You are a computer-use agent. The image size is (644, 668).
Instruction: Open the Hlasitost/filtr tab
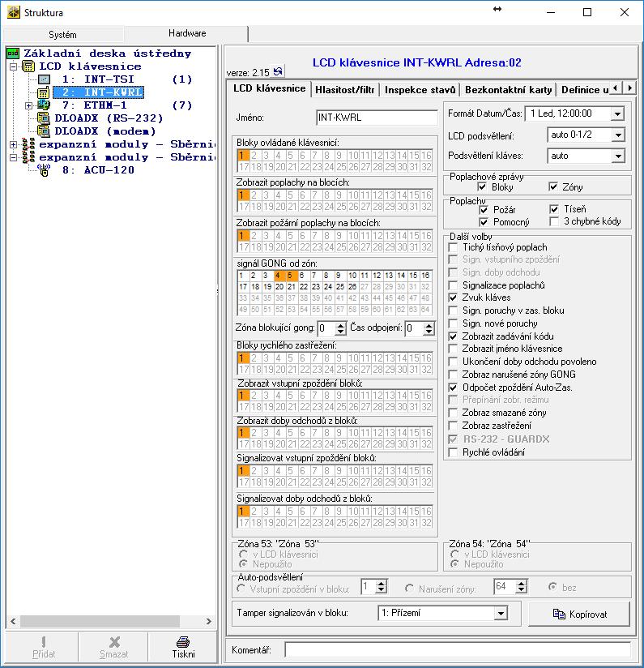tap(345, 90)
